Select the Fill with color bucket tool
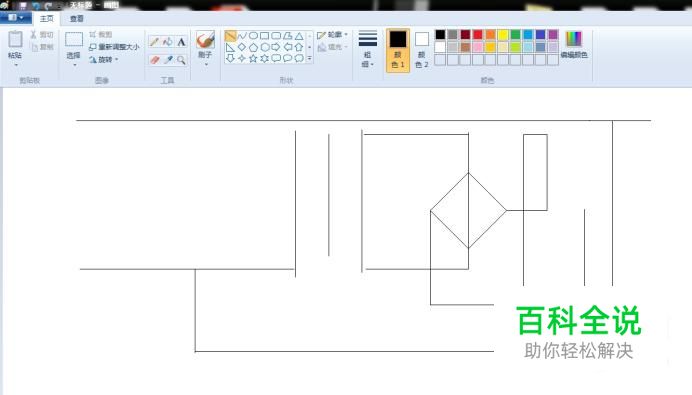This screenshot has height=395, width=692. (x=168, y=42)
